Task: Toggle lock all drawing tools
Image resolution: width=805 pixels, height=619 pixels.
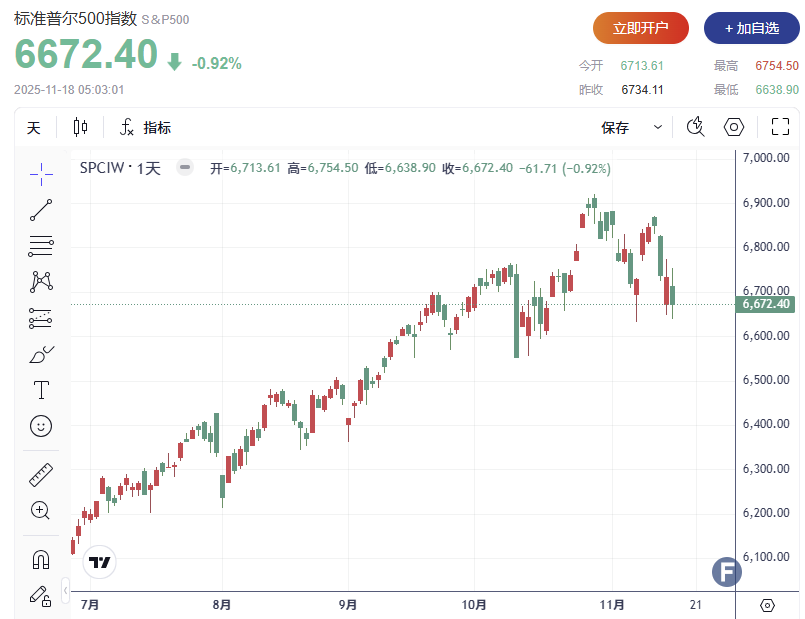Action: [x=41, y=596]
